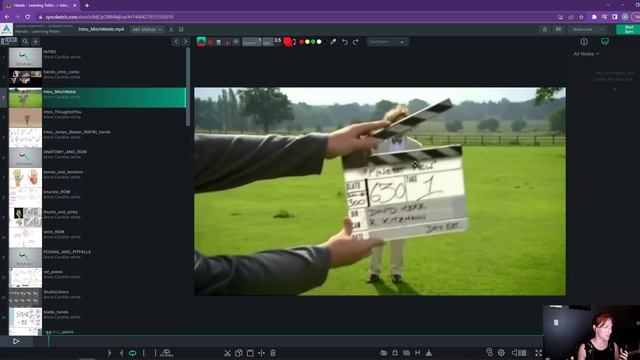The height and width of the screenshot is (360, 640).
Task: Go back with the browser back arrow
Action: point(7,17)
